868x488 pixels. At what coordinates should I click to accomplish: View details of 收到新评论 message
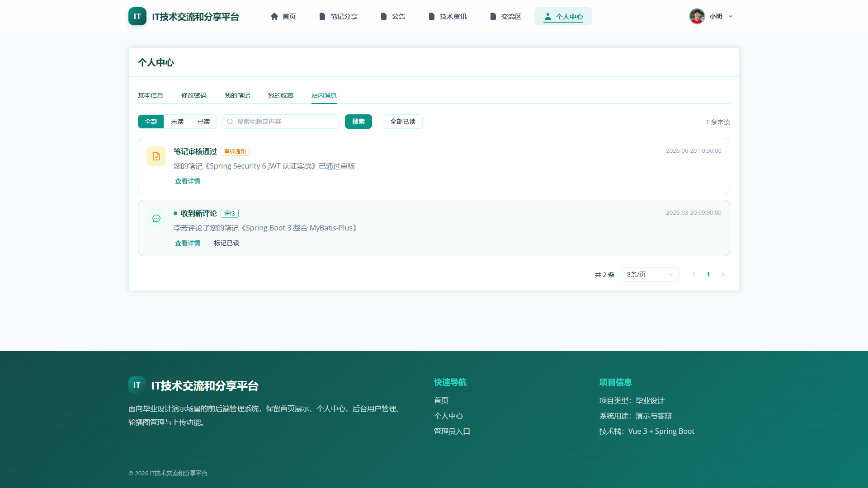click(188, 243)
